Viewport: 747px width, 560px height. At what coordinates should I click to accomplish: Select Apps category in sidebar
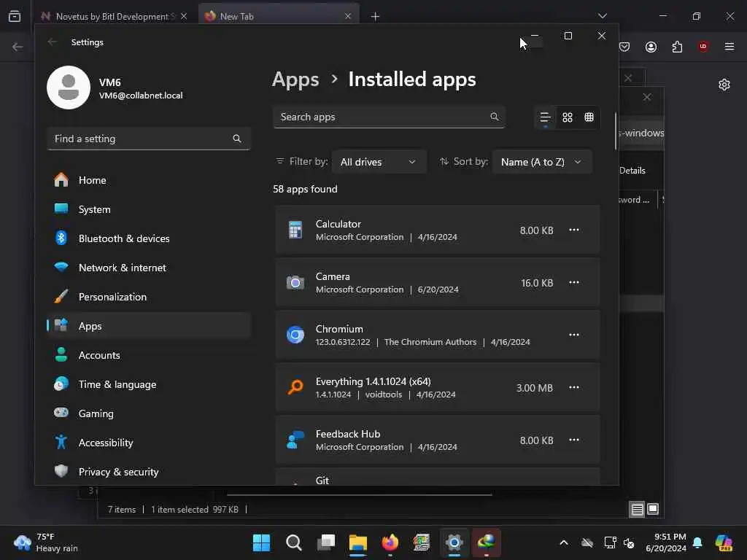point(149,326)
